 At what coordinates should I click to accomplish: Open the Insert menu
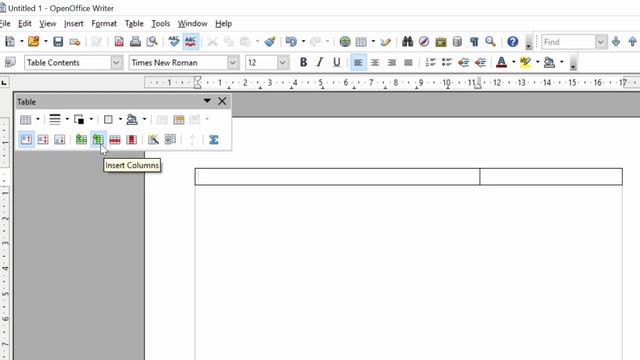(x=73, y=24)
